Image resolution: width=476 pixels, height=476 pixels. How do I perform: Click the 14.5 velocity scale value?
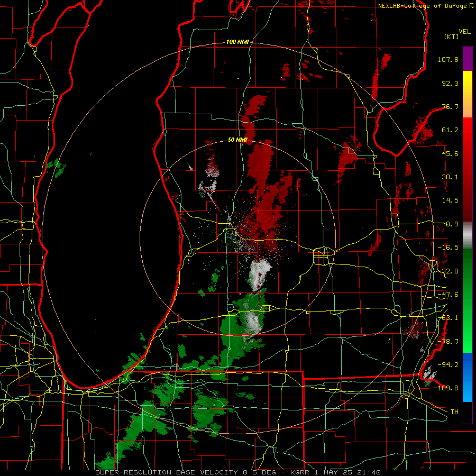[450, 200]
